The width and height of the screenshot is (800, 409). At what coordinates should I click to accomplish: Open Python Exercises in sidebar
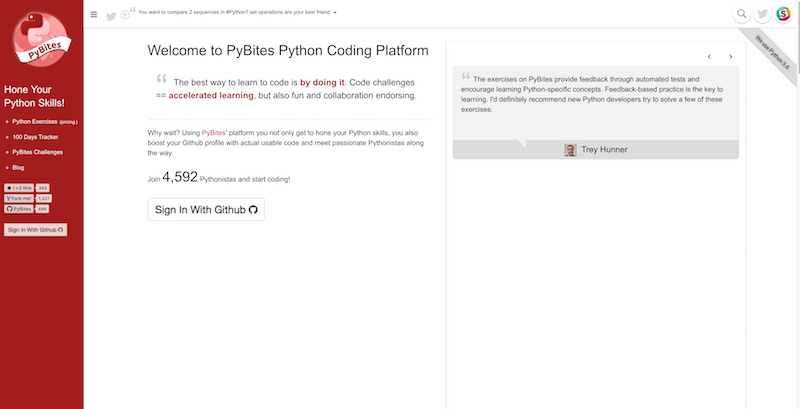click(x=35, y=122)
